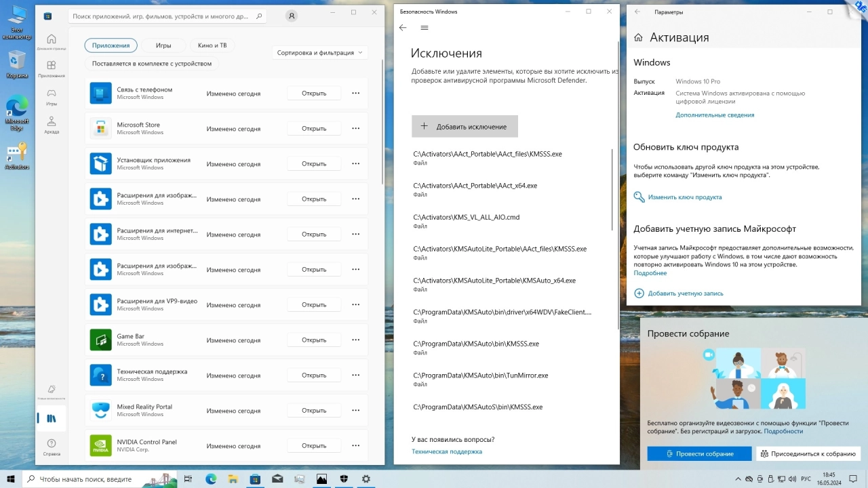The height and width of the screenshot is (488, 868).
Task: Open notification center on taskbar
Action: [x=852, y=479]
